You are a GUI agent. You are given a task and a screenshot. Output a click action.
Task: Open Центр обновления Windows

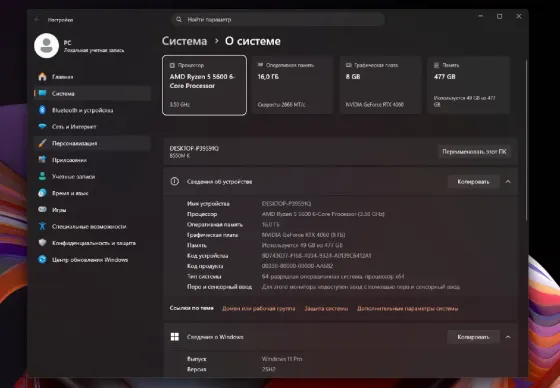click(x=92, y=259)
